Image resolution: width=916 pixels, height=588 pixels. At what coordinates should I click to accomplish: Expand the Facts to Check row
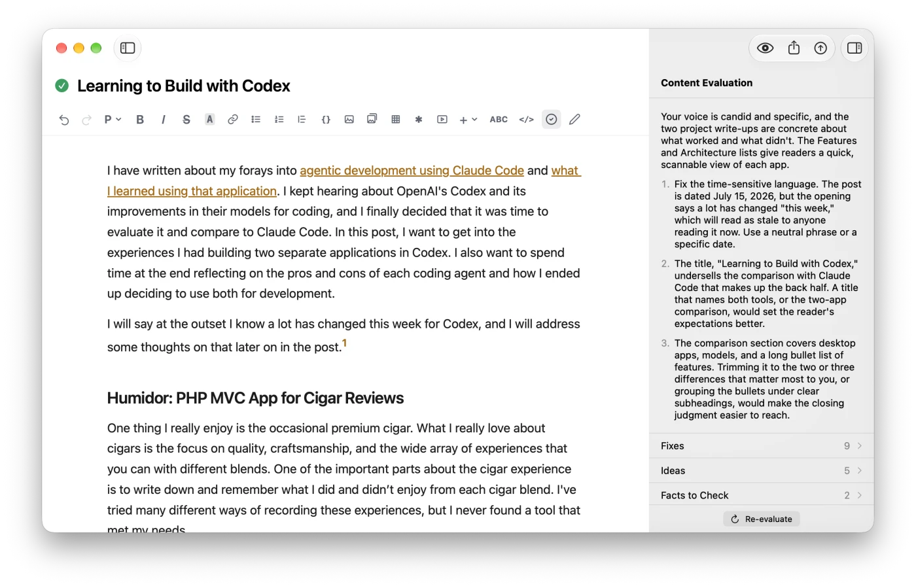tap(762, 496)
